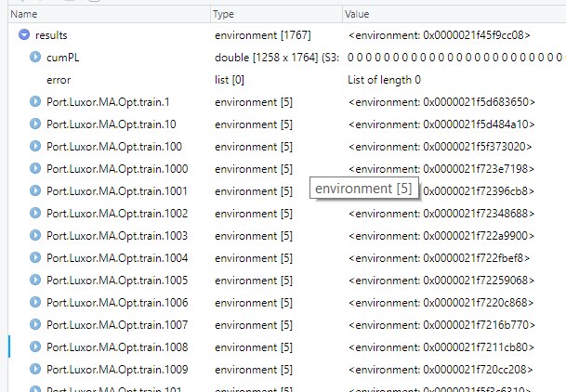Select Port.Luxor.MA.Opt.train.100 name
This screenshot has width=566, height=392.
[114, 147]
